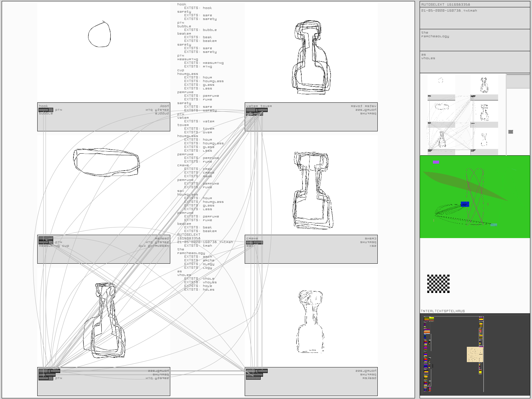Select the purple marker in the green view
The image size is (532, 399).
436,162
